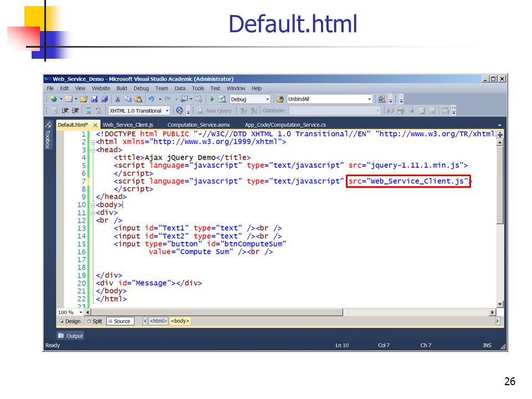Undo the last edit
The width and height of the screenshot is (532, 399).
tap(151, 99)
